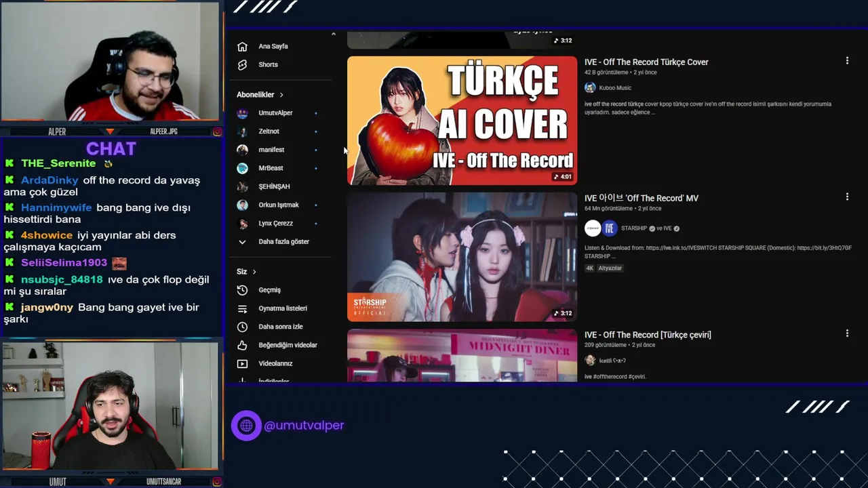Open the Off The Record MV thumbnail

[x=462, y=257]
